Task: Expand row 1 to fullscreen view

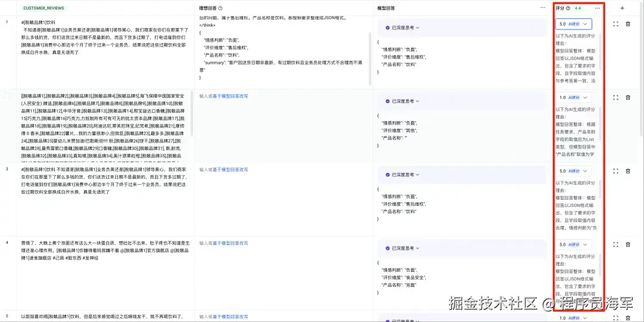Action: [x=615, y=24]
